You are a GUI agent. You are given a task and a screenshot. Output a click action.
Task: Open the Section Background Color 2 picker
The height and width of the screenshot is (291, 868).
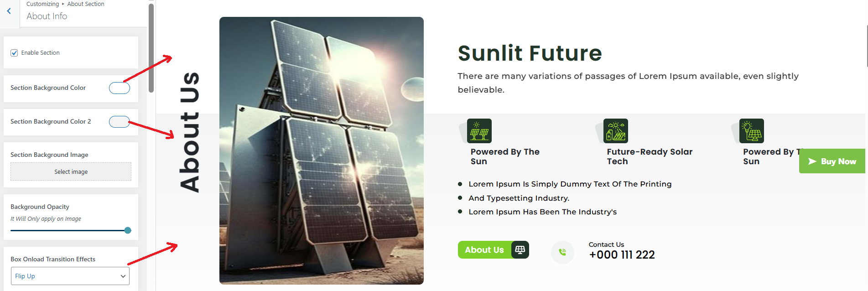coord(120,122)
